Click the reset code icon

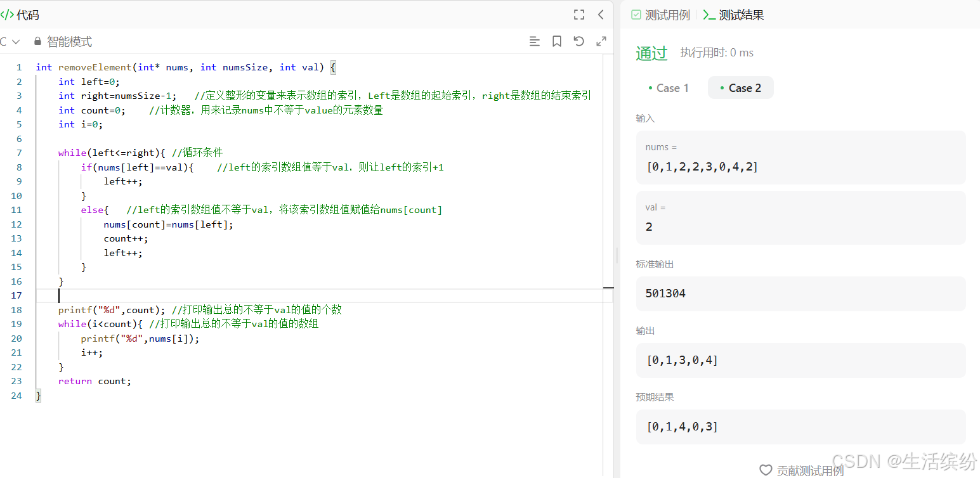tap(578, 41)
